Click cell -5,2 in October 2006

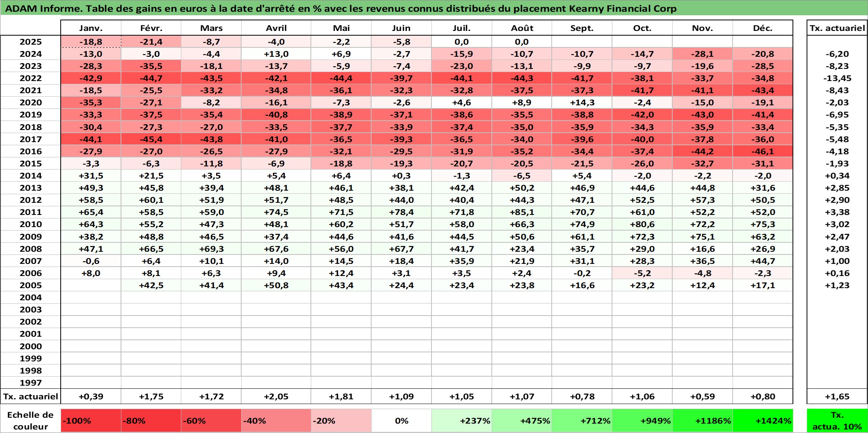[x=642, y=273]
